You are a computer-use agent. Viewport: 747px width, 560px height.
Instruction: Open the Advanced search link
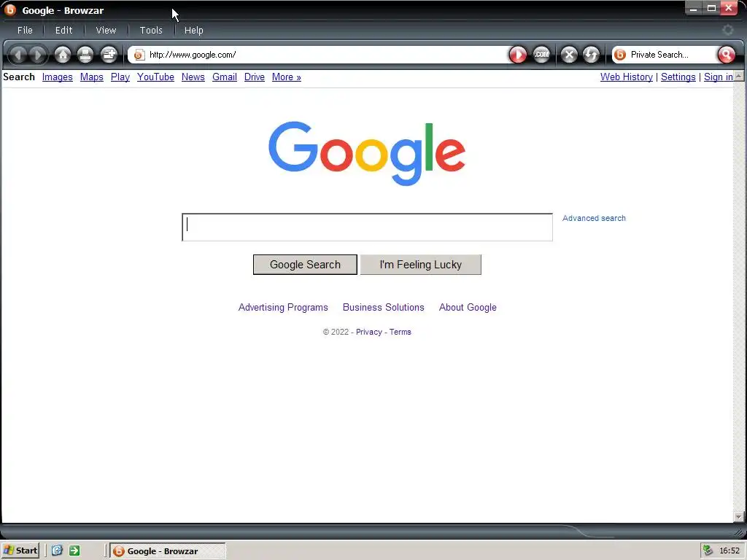594,218
